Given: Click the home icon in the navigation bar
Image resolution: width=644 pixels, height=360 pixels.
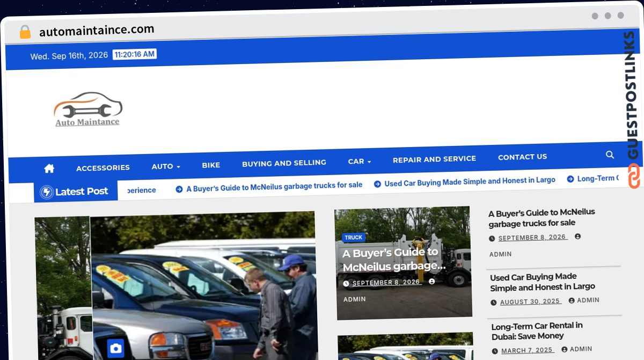Looking at the screenshot, I should (49, 169).
